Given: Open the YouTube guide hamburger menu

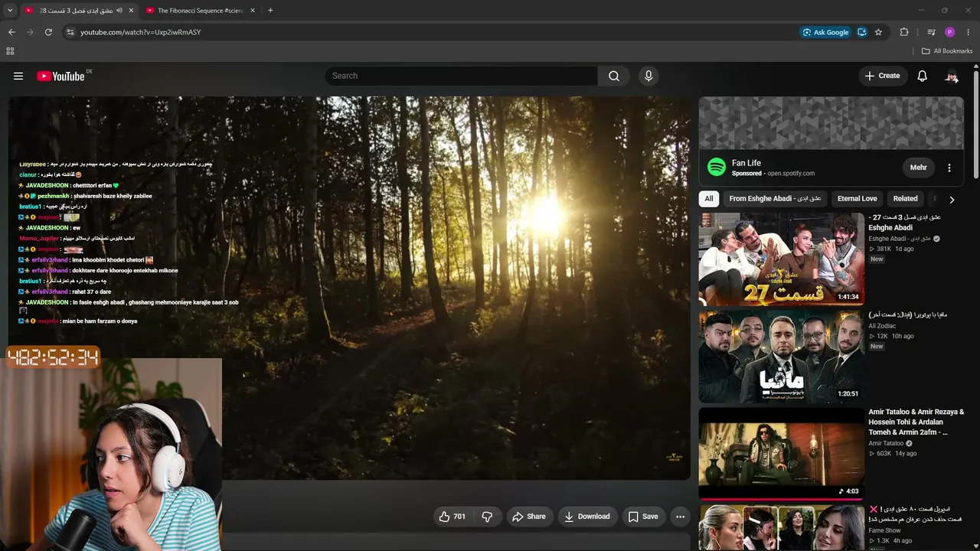Looking at the screenshot, I should [x=18, y=76].
